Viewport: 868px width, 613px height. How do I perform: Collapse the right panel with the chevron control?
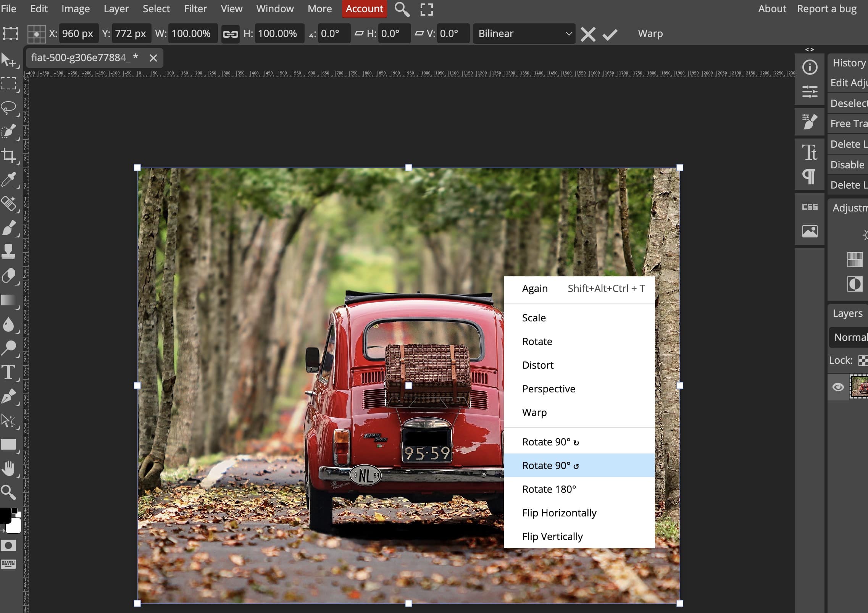tap(811, 49)
